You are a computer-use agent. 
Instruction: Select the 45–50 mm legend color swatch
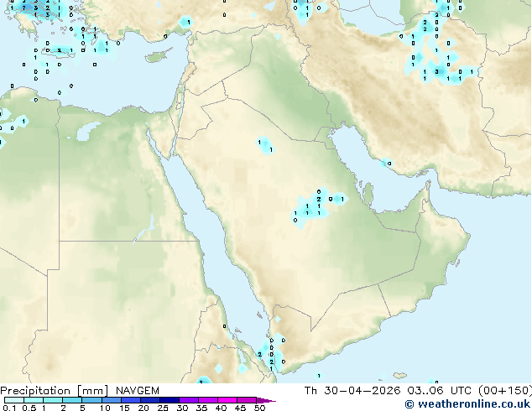247,400
